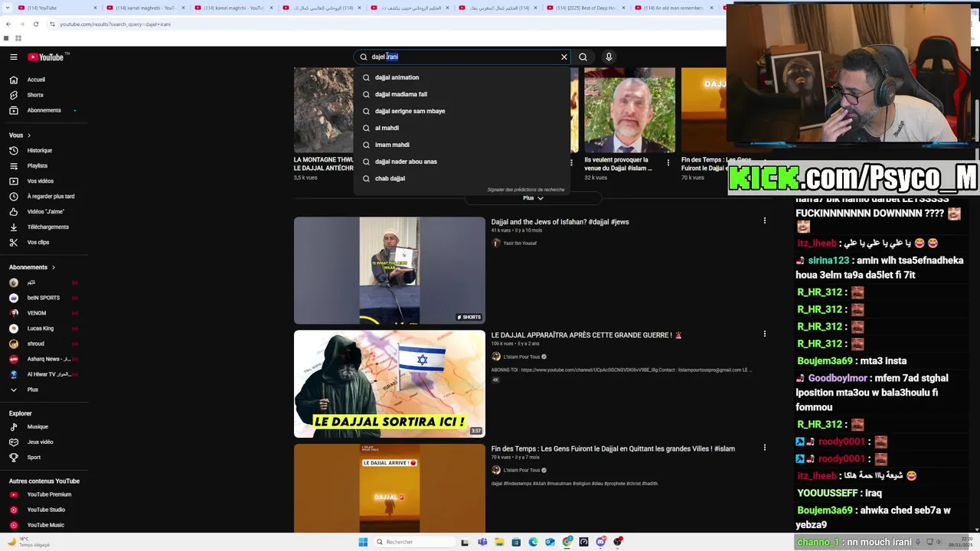Open options menu for Dajjal and Jews video
Screen dimensions: 980x551
click(764, 220)
